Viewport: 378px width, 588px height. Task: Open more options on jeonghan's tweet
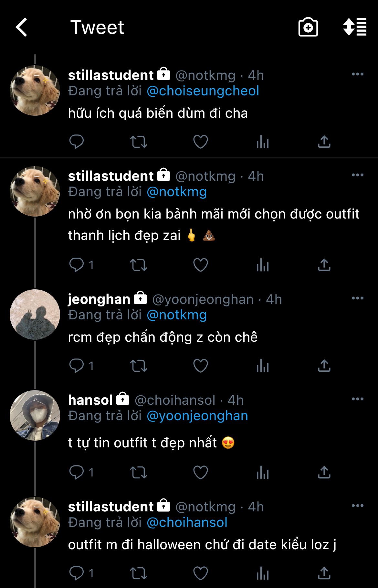pyautogui.click(x=357, y=298)
